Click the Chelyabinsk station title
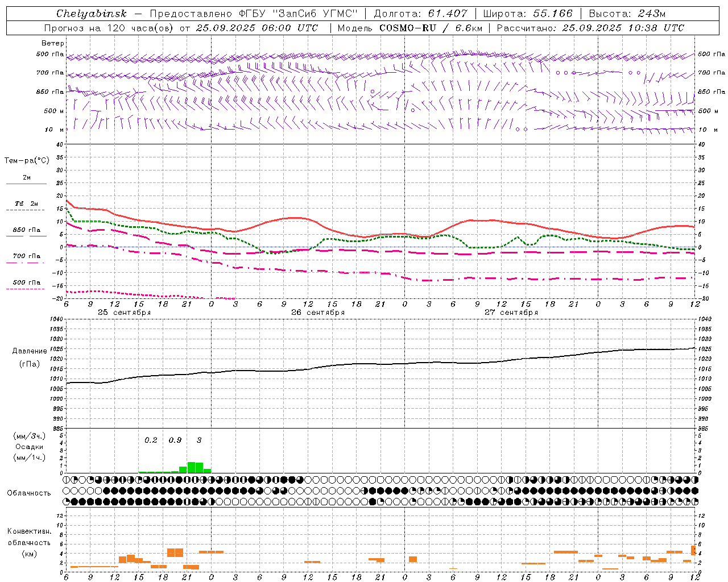 coord(92,14)
